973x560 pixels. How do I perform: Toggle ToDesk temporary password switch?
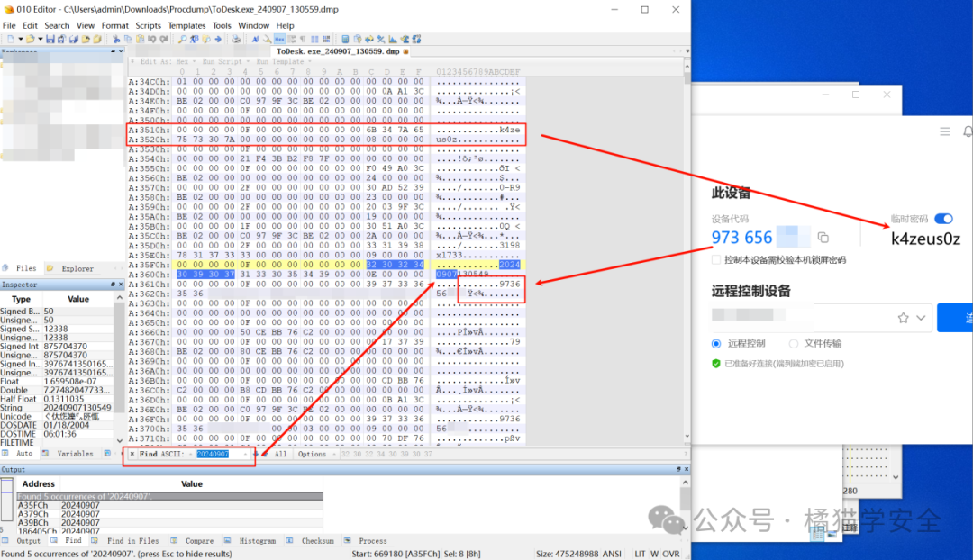(943, 218)
